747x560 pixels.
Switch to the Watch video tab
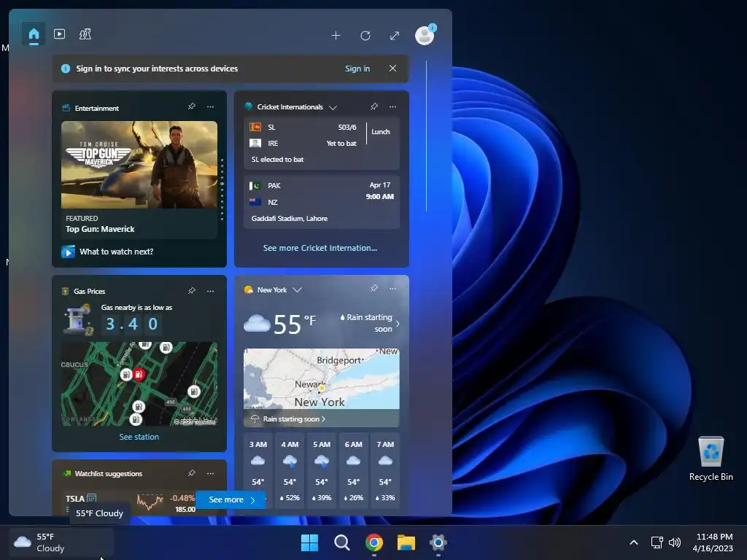[60, 34]
